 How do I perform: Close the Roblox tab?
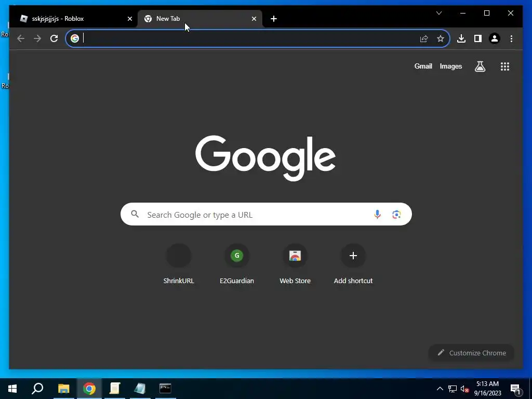pos(129,19)
